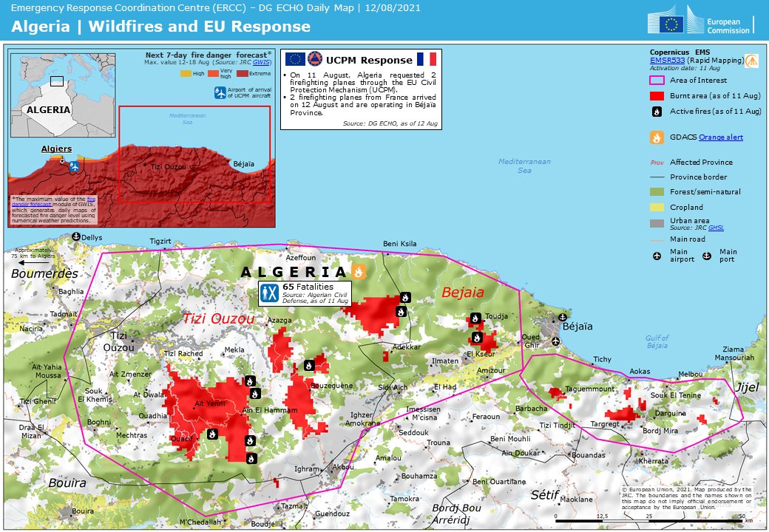The width and height of the screenshot is (769, 532).
Task: Click the GDACS orange fire alert icon
Action: click(x=657, y=137)
